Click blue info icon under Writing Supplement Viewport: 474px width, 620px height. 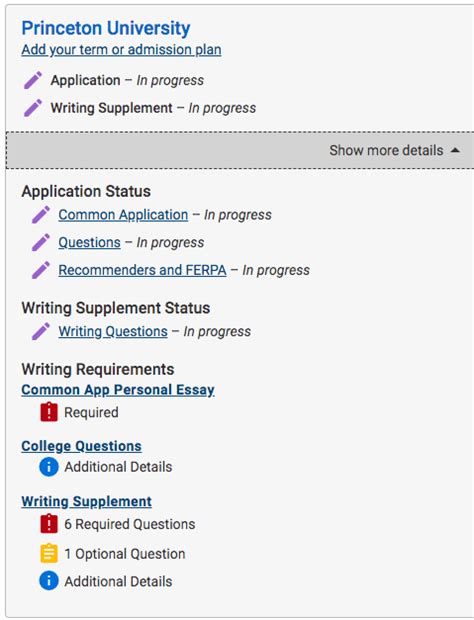tap(49, 581)
